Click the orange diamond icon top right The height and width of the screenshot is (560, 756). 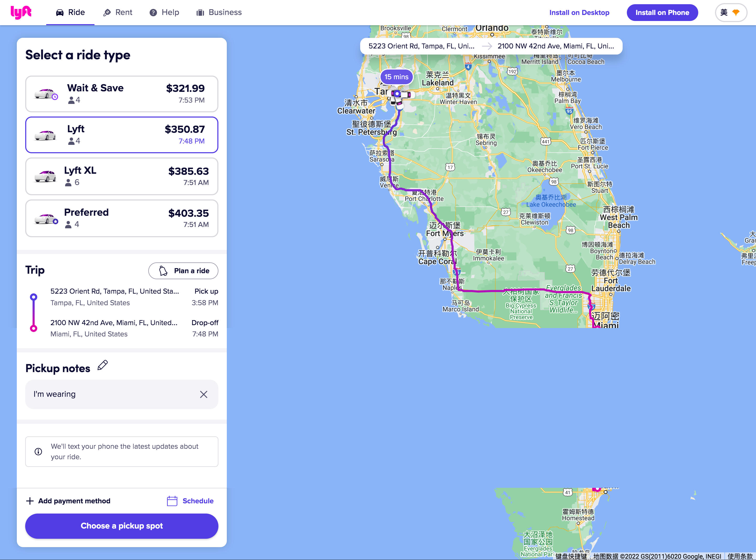[736, 13]
